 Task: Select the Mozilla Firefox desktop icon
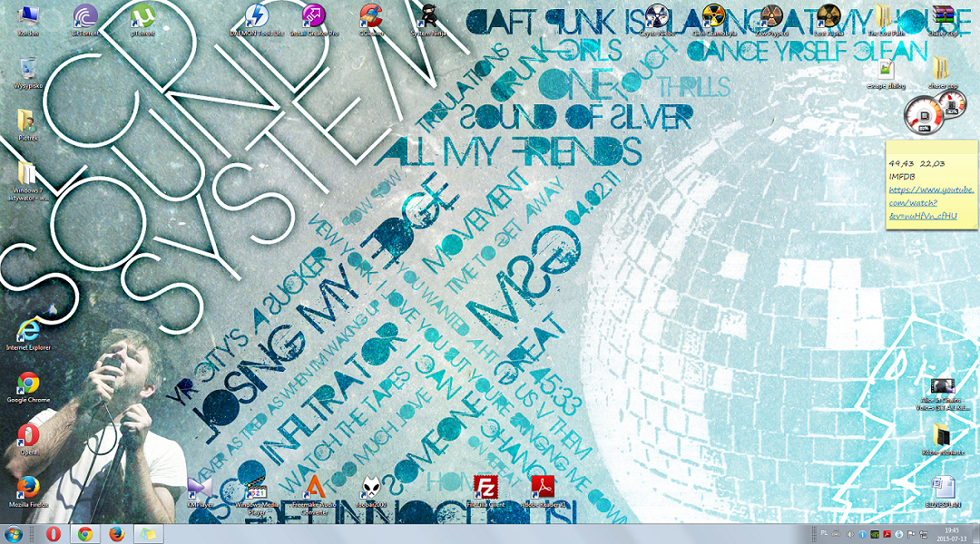tap(28, 492)
